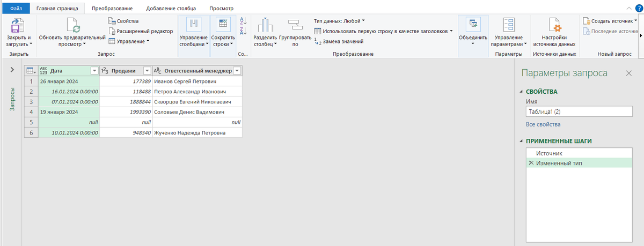The width and height of the screenshot is (644, 246).
Task: Select the Измененный тип applied step
Action: [x=580, y=163]
